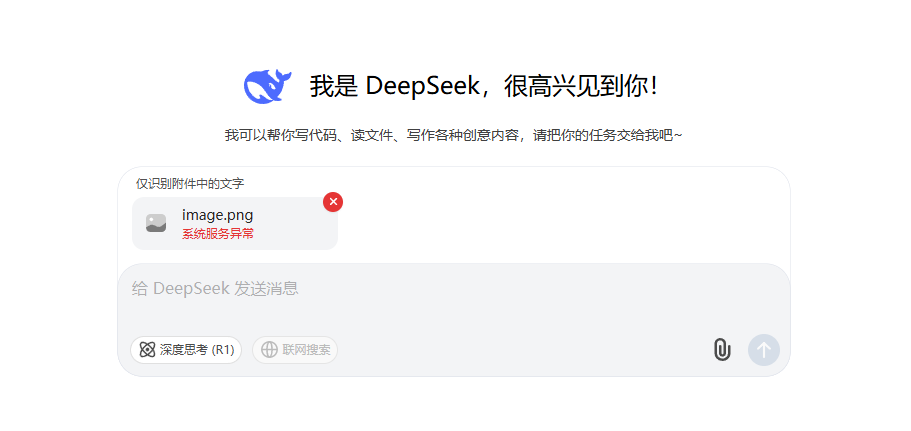Click the globe icon beside 联网搜索

click(269, 350)
